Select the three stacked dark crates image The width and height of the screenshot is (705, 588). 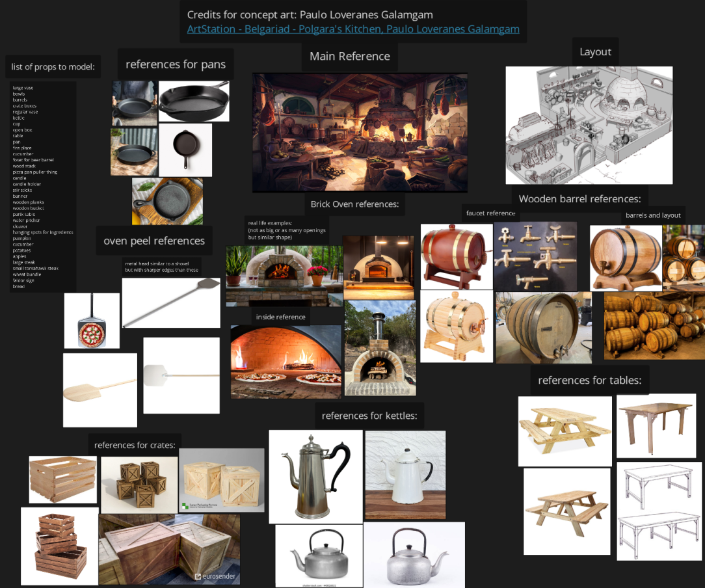coord(60,546)
